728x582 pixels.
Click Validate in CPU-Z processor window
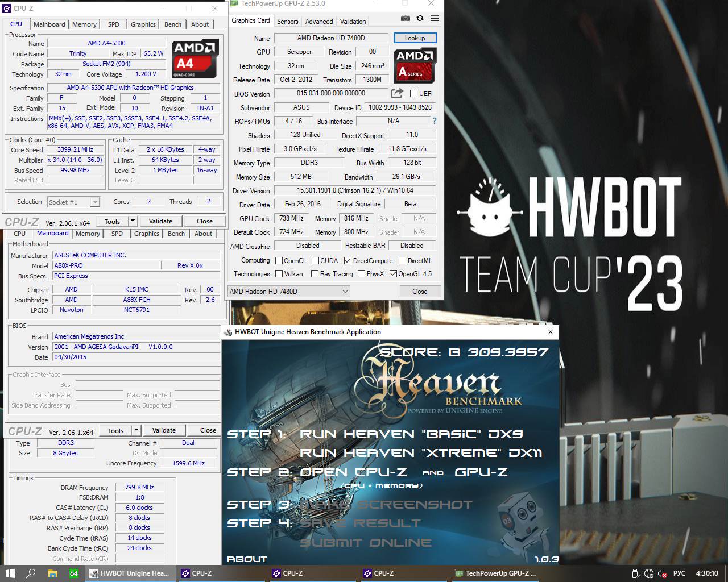[x=160, y=221]
